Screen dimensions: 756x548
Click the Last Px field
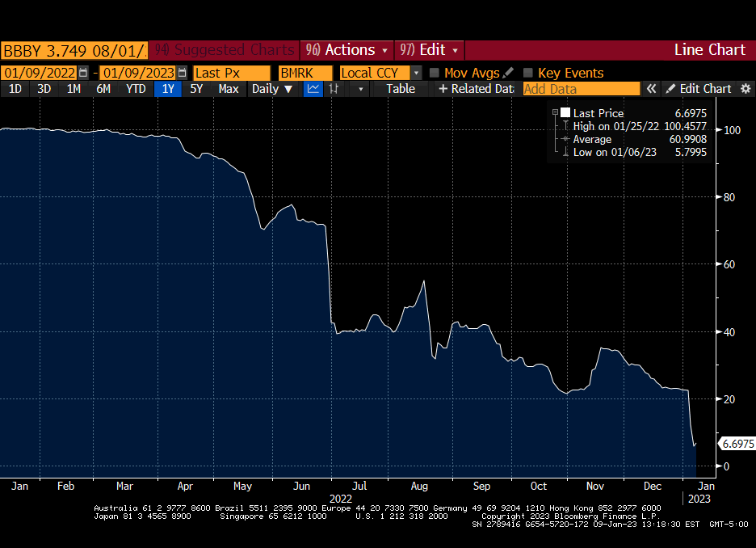click(232, 73)
